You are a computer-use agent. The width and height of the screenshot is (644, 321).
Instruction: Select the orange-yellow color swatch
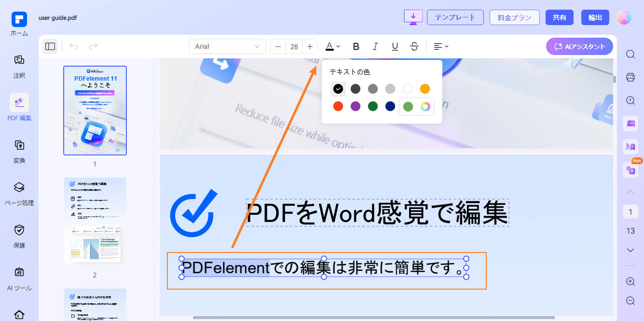tap(425, 89)
